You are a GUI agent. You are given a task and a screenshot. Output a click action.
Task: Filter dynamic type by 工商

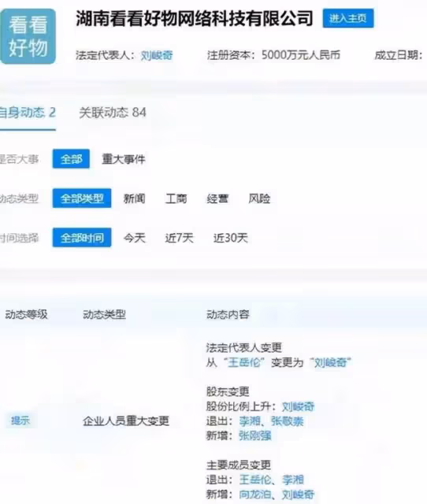(176, 198)
